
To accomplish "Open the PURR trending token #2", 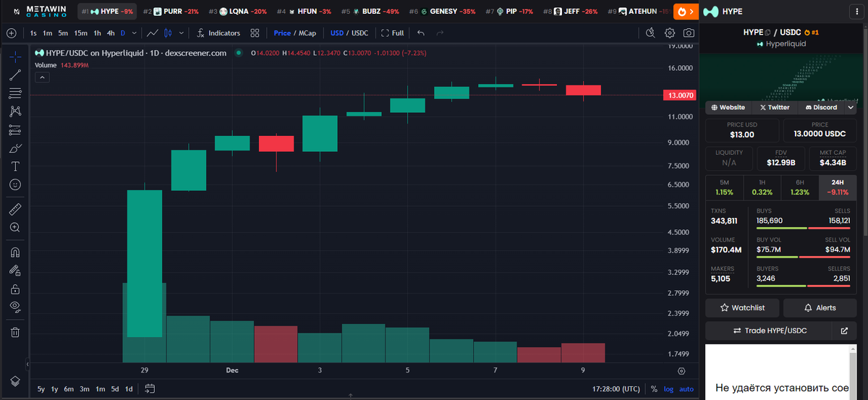I will tap(171, 12).
